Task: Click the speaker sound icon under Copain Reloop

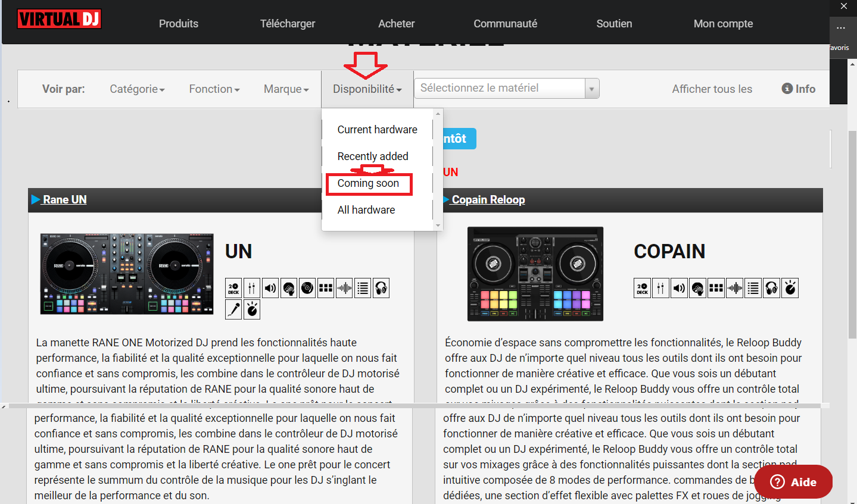Action: 679,289
